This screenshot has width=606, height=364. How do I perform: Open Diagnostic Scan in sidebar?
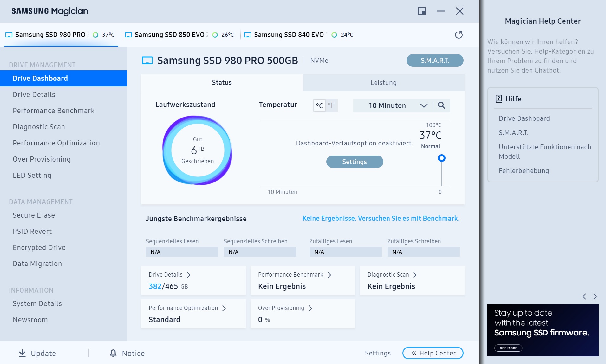pos(63,127)
